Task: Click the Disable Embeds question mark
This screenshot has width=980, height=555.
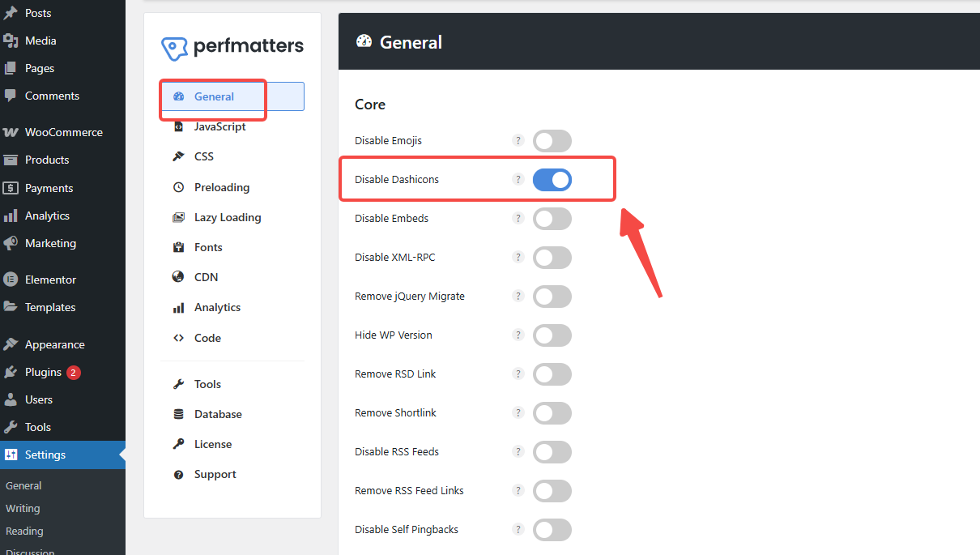Action: [x=518, y=219]
